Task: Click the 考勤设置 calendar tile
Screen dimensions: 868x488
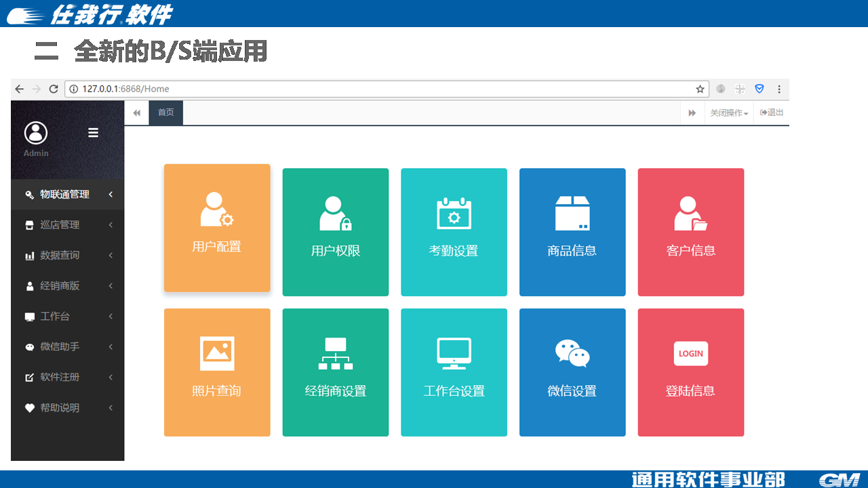Action: 454,232
